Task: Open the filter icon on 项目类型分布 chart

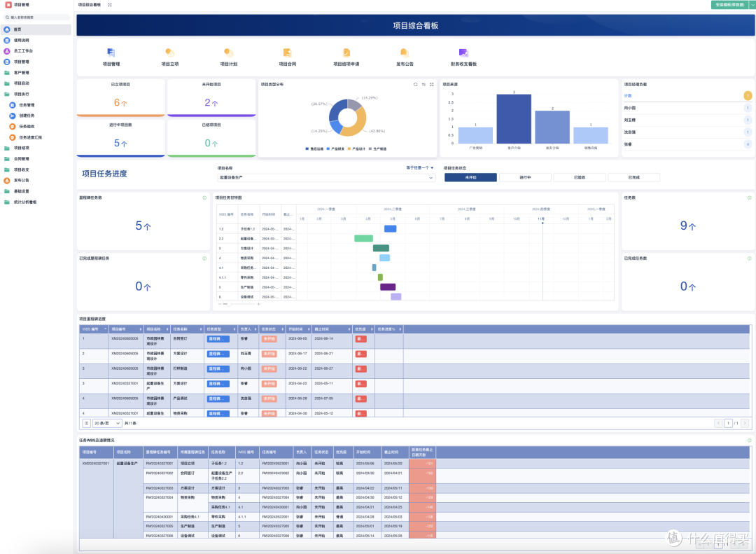Action: pos(423,85)
